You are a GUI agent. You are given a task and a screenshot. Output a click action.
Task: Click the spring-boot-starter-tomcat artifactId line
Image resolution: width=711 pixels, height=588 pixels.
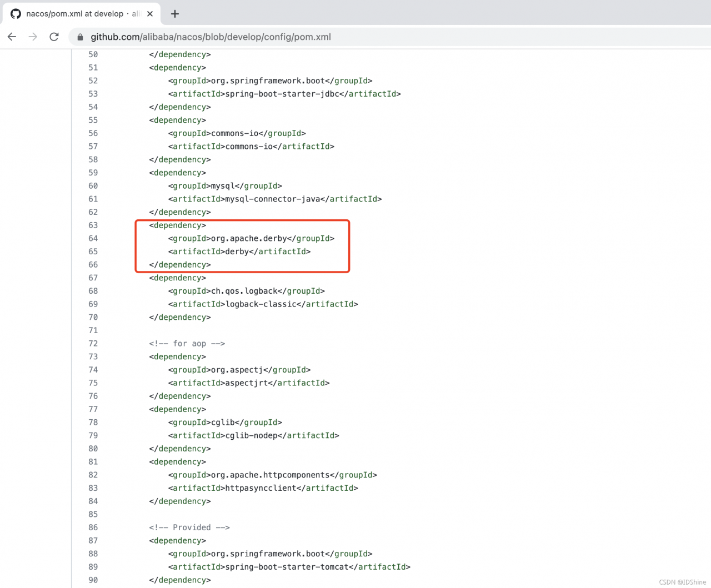pyautogui.click(x=289, y=567)
